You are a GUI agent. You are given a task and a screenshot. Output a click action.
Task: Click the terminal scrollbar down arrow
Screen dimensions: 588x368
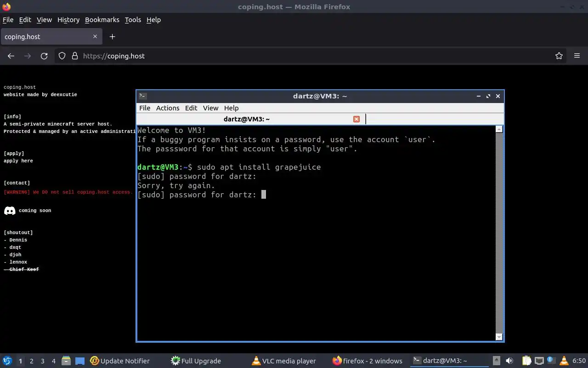point(499,337)
